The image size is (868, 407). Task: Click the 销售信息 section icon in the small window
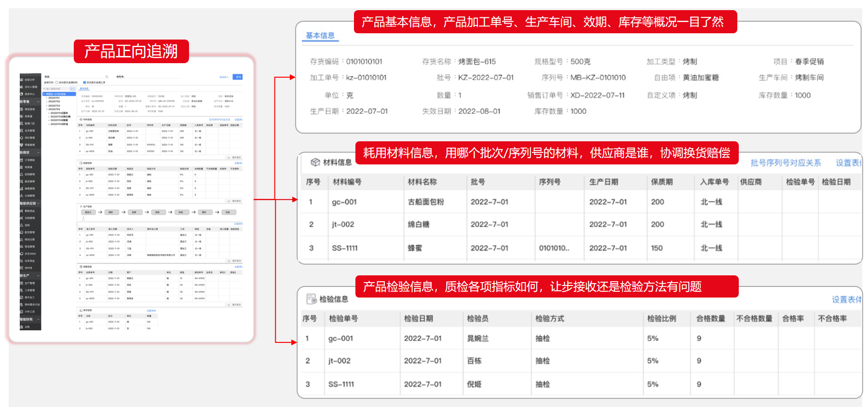tap(81, 267)
